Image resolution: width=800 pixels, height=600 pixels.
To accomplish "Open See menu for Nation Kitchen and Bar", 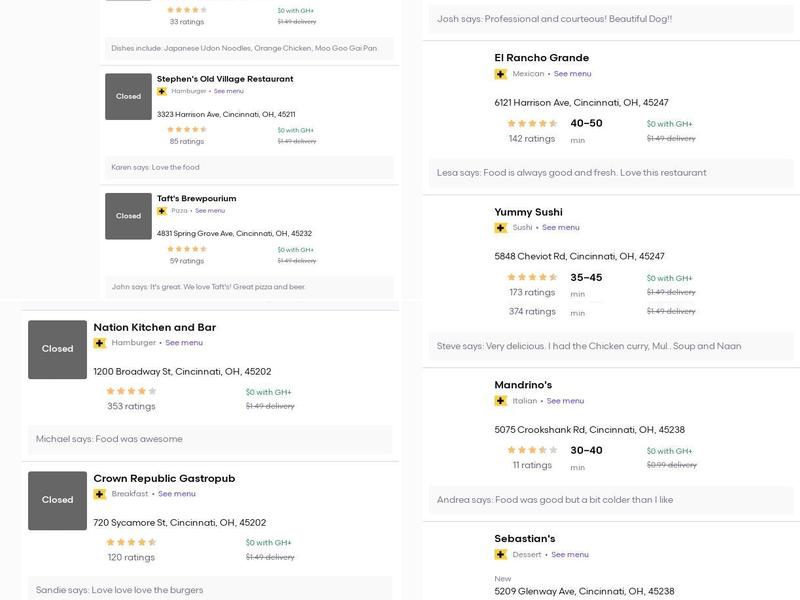I will (x=184, y=343).
